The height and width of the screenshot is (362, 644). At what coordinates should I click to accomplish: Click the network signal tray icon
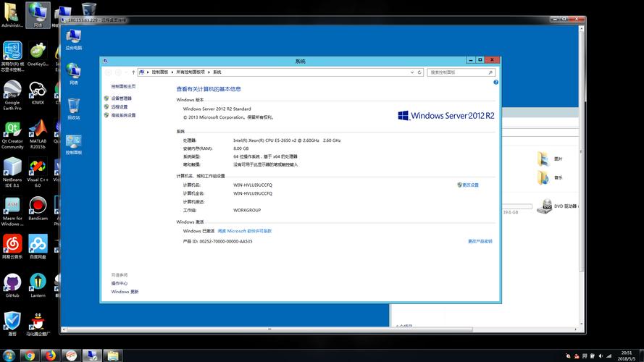tap(609, 355)
